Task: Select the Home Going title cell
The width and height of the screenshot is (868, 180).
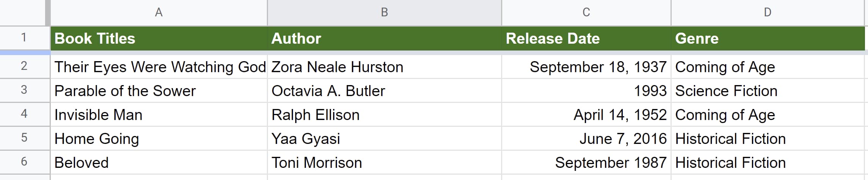Action: [158, 139]
